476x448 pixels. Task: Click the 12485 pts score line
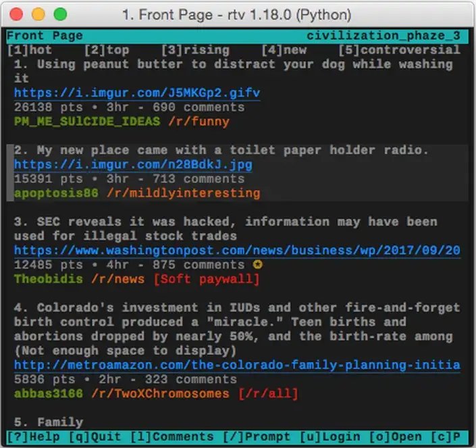(130, 265)
